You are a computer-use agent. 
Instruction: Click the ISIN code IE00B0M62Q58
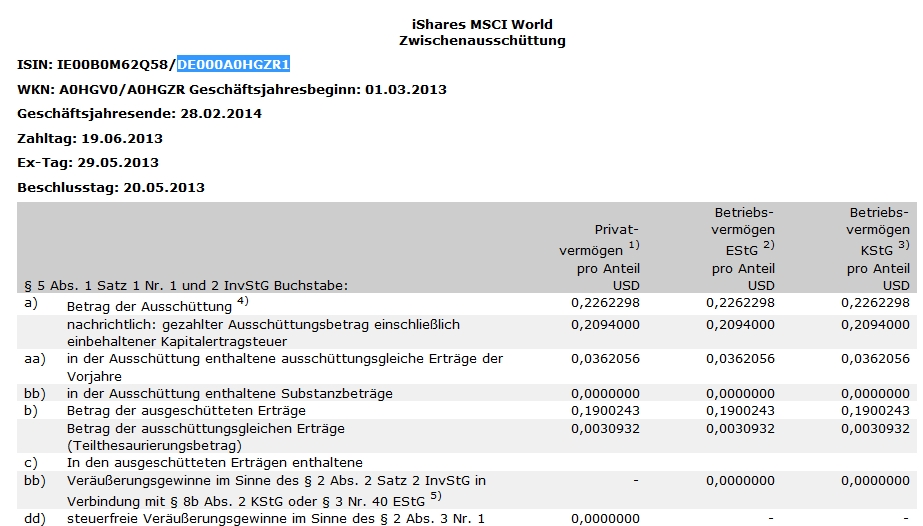[112, 65]
